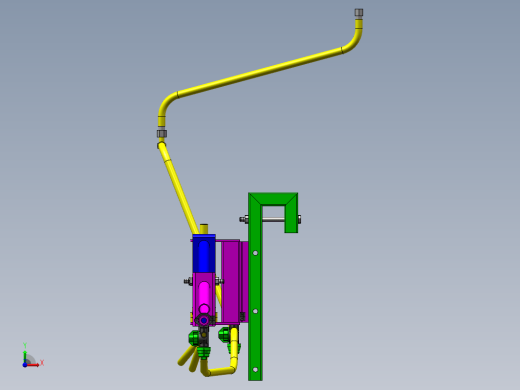Click the middle hole in the green bracket

click(x=255, y=311)
